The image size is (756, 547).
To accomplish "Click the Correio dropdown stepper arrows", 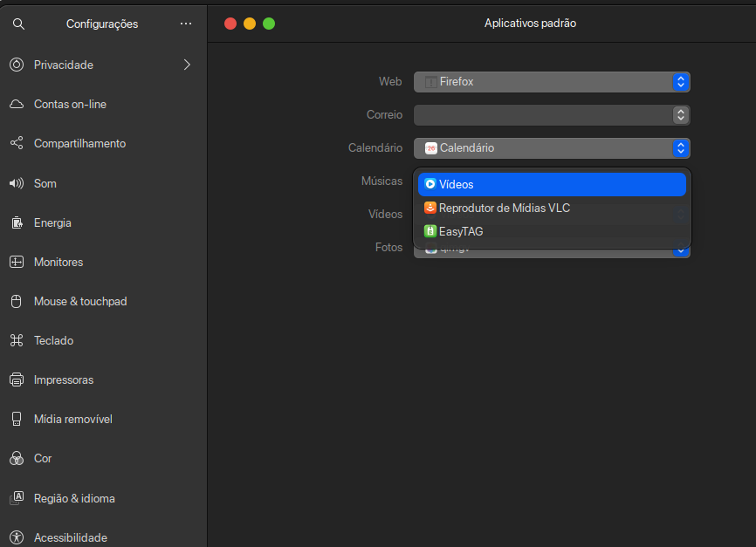I will (680, 115).
